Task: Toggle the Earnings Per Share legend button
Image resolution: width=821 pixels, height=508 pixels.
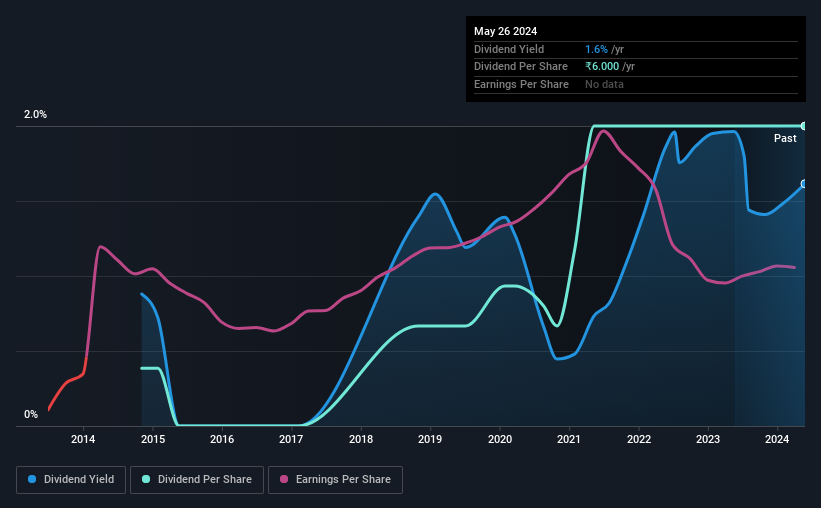Action: coord(335,479)
